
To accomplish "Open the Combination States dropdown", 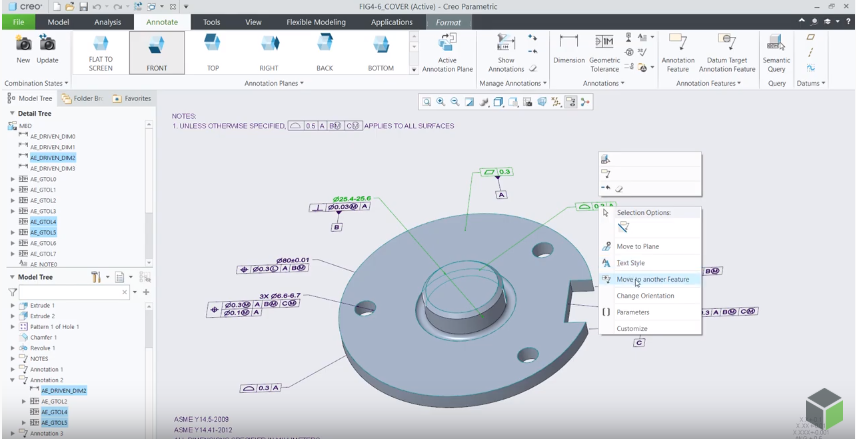I will pyautogui.click(x=36, y=83).
